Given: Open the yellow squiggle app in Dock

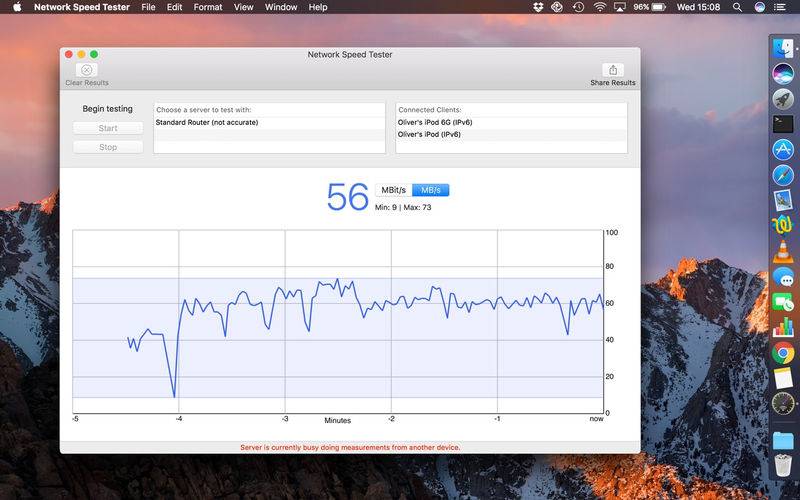Looking at the screenshot, I should (x=783, y=225).
